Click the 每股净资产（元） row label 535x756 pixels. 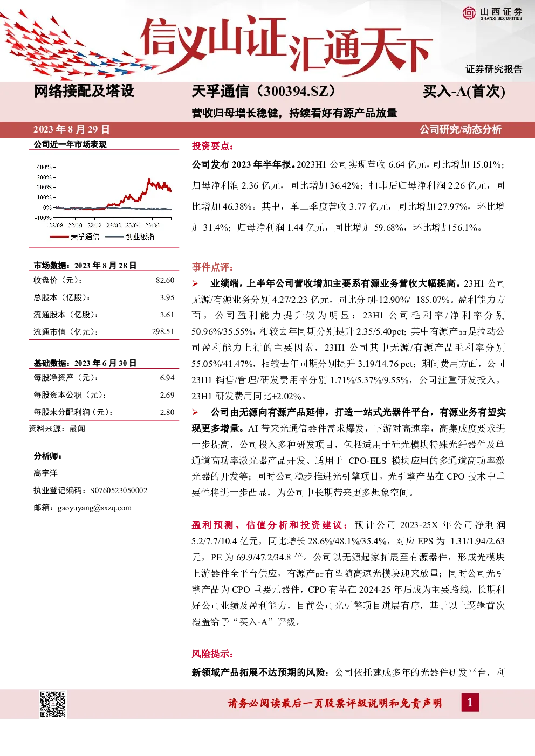tap(66, 378)
